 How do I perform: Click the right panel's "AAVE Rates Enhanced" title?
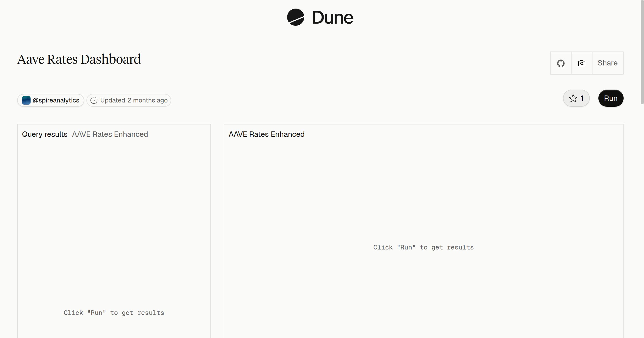(266, 134)
